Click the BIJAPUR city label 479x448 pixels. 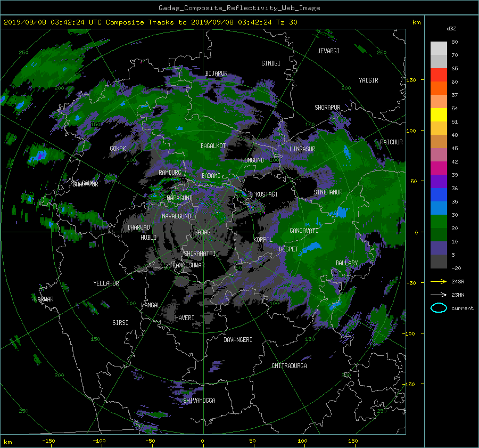click(216, 74)
